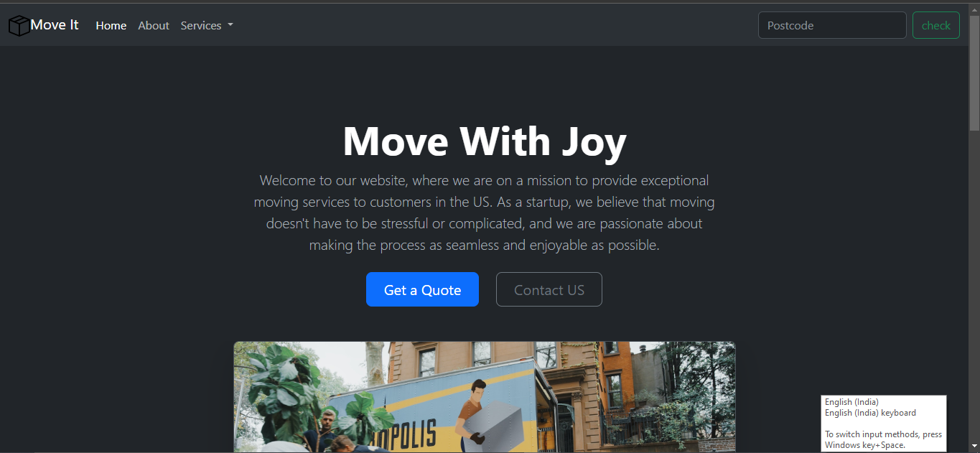The width and height of the screenshot is (980, 453).
Task: Click the vertical scrollbar thumb
Action: pos(974,72)
